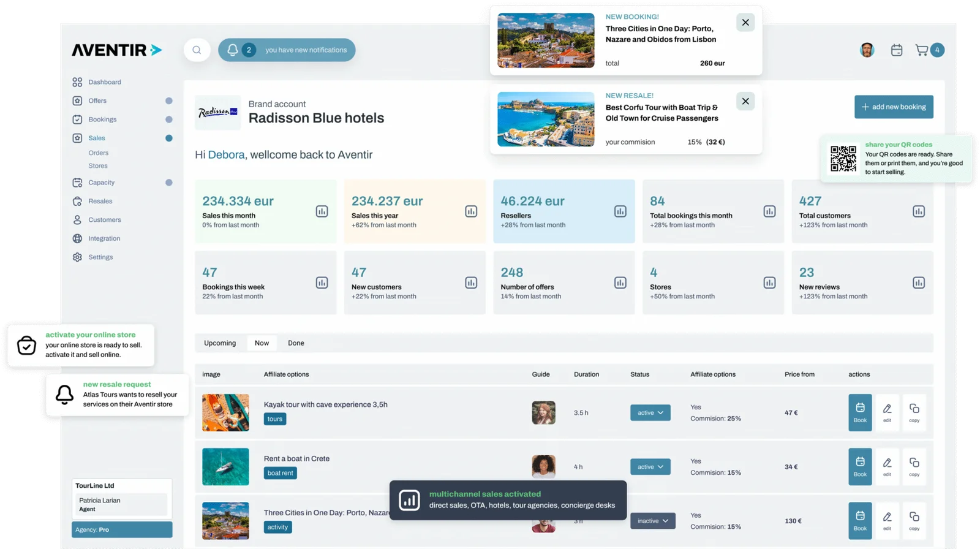Open chart icon on New customers card
This screenshot has height=549, width=980.
pyautogui.click(x=471, y=282)
